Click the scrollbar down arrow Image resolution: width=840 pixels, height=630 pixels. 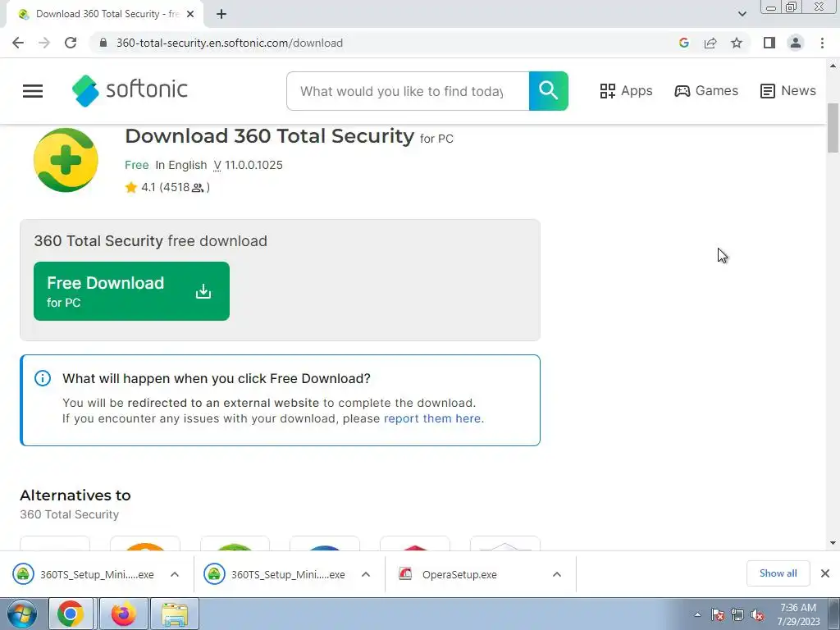833,543
